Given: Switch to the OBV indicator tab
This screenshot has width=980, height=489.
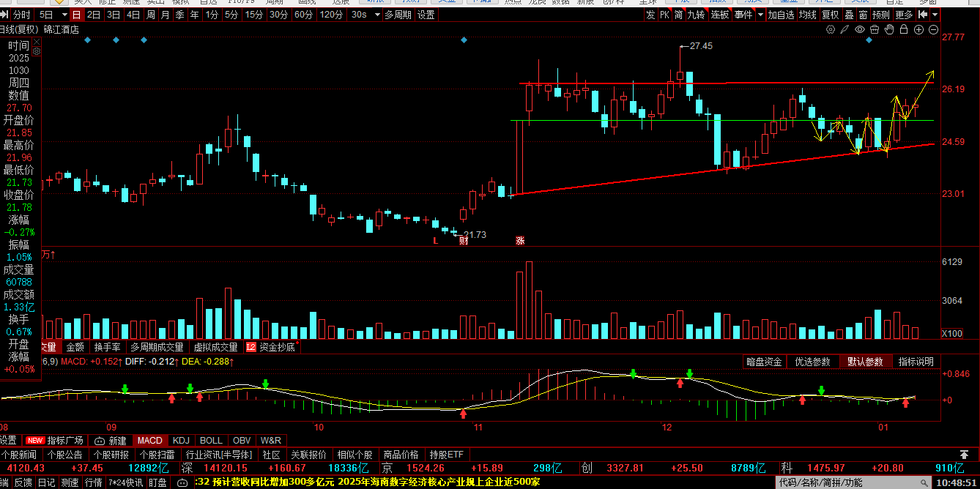Looking at the screenshot, I should pyautogui.click(x=241, y=441).
